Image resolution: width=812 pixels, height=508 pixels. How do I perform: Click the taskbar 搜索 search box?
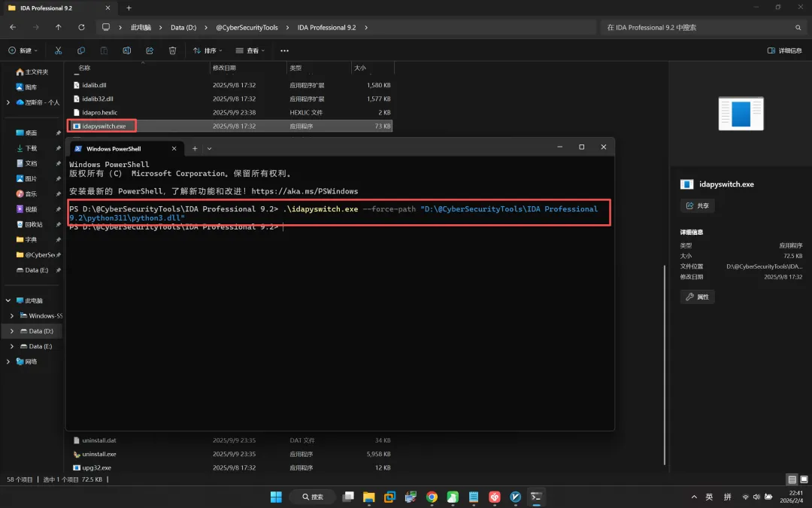313,497
